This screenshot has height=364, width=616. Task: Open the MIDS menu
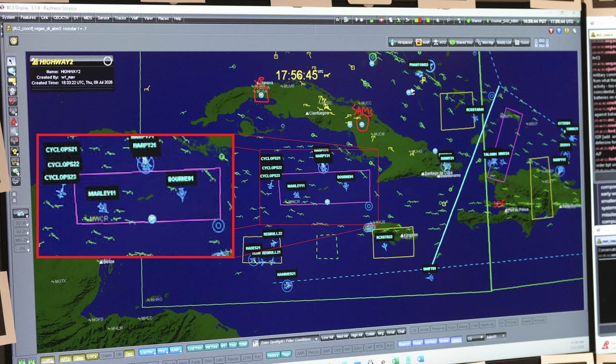pyautogui.click(x=88, y=18)
